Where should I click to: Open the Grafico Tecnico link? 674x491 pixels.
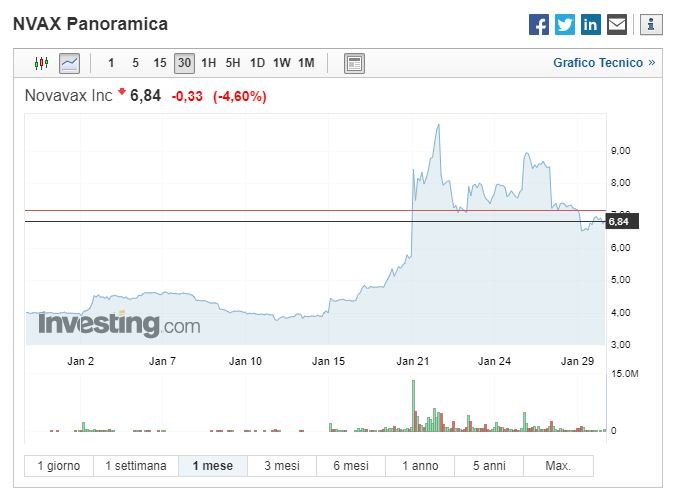click(x=604, y=63)
